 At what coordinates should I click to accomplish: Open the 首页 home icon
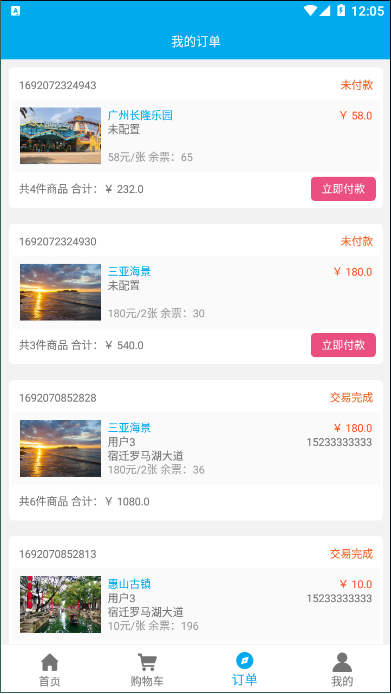[49, 663]
